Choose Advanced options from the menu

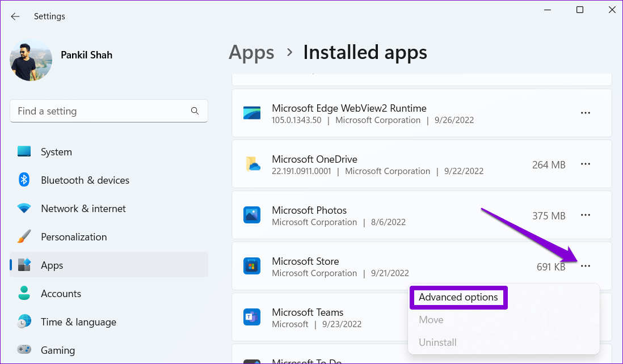point(458,297)
